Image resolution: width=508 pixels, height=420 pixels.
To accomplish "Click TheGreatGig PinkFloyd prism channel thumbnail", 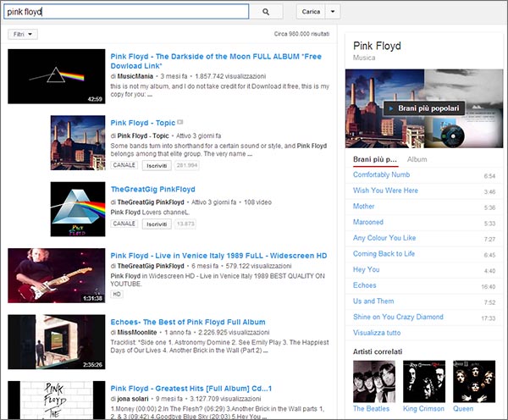I will tap(78, 209).
